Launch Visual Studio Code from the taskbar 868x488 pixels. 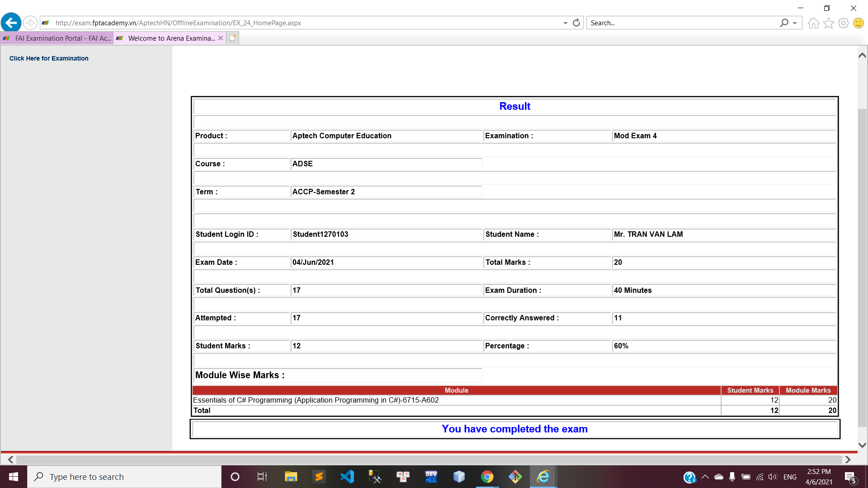[x=347, y=477]
